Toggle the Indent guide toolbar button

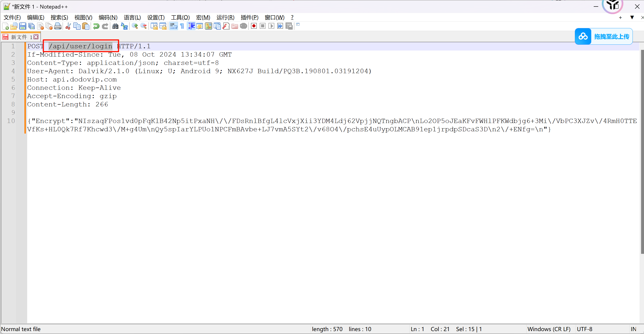(x=191, y=26)
